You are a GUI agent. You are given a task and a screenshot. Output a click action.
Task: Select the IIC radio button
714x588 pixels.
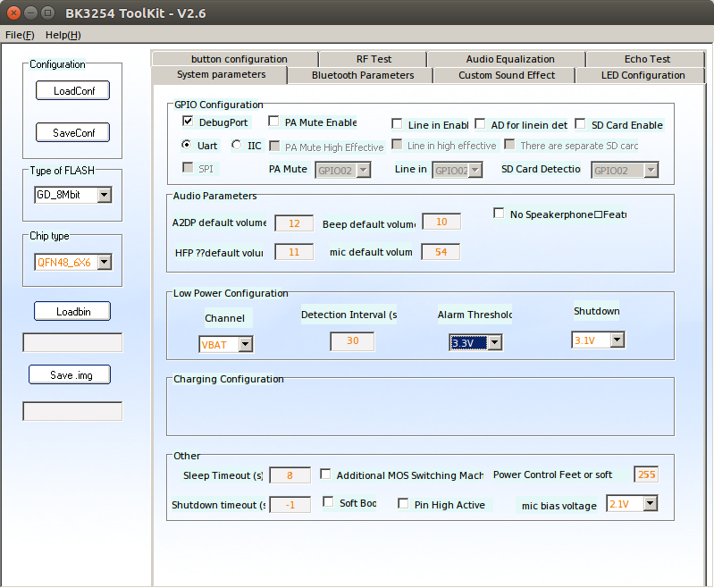click(x=236, y=145)
